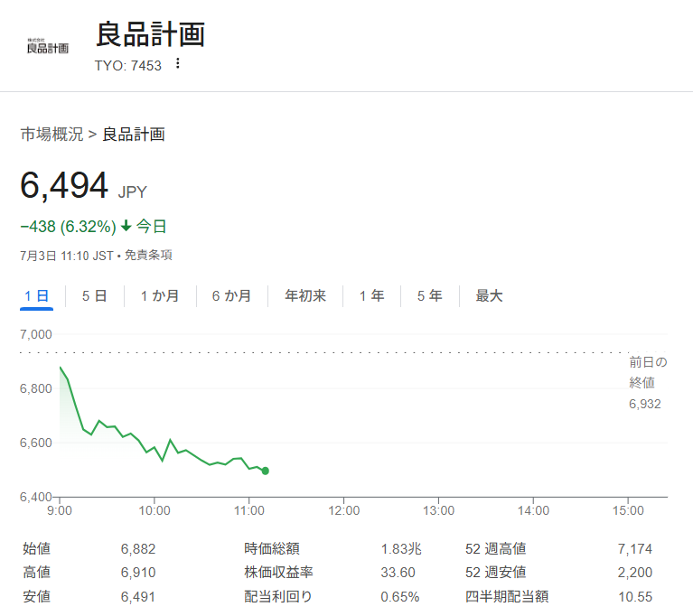Click the 四半期配当額 label
The image size is (693, 616).
[507, 596]
